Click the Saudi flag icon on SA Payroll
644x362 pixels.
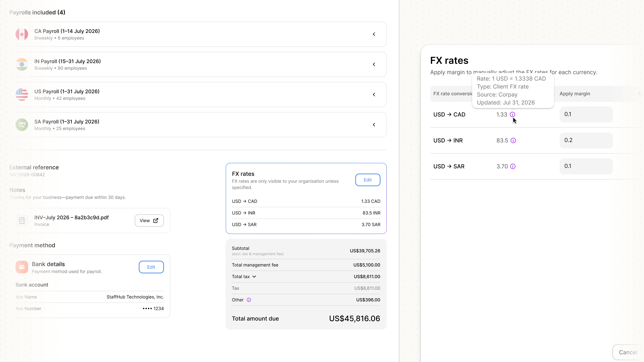pyautogui.click(x=22, y=125)
